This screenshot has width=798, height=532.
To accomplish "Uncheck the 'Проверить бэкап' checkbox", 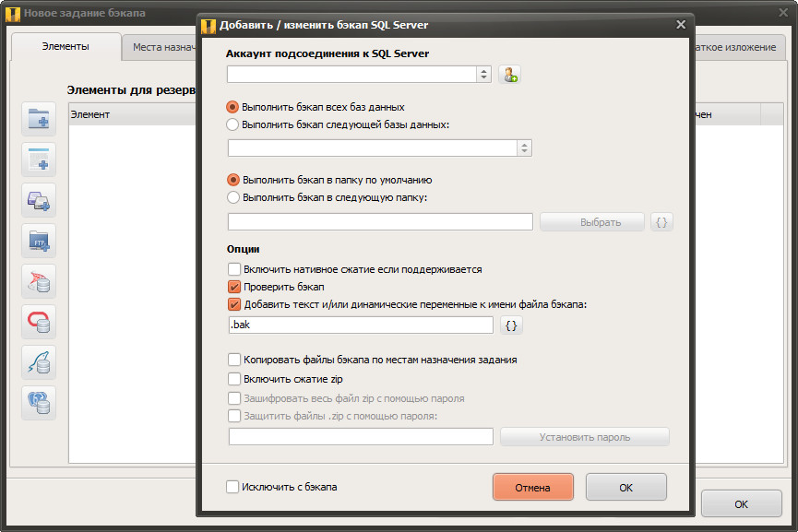I will pos(233,287).
